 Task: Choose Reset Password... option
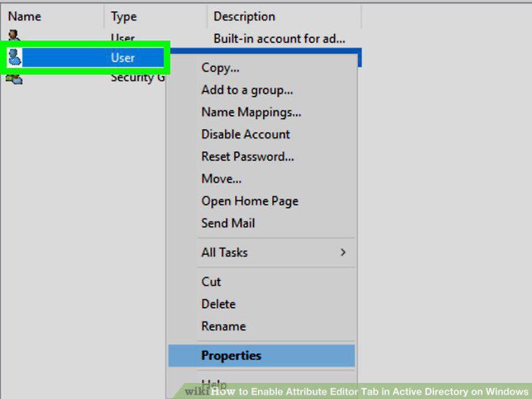tap(262, 156)
